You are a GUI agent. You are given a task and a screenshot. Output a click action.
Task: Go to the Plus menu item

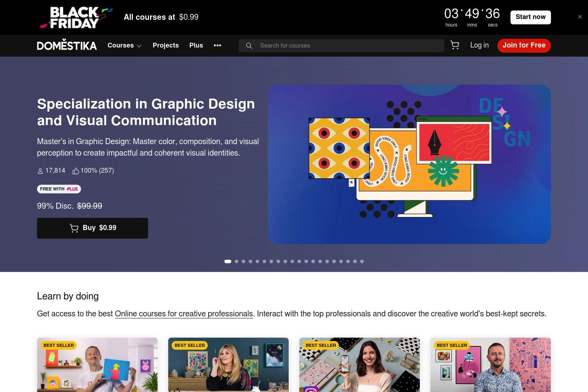[x=196, y=46]
